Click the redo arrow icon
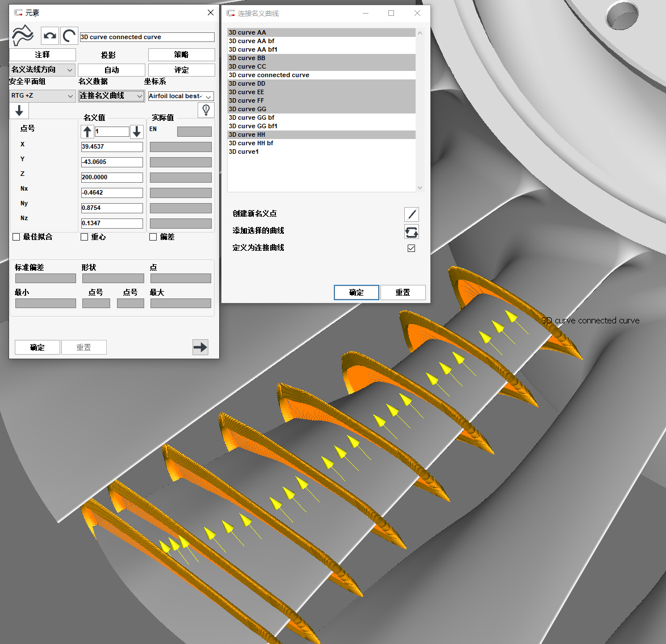 coord(69,36)
